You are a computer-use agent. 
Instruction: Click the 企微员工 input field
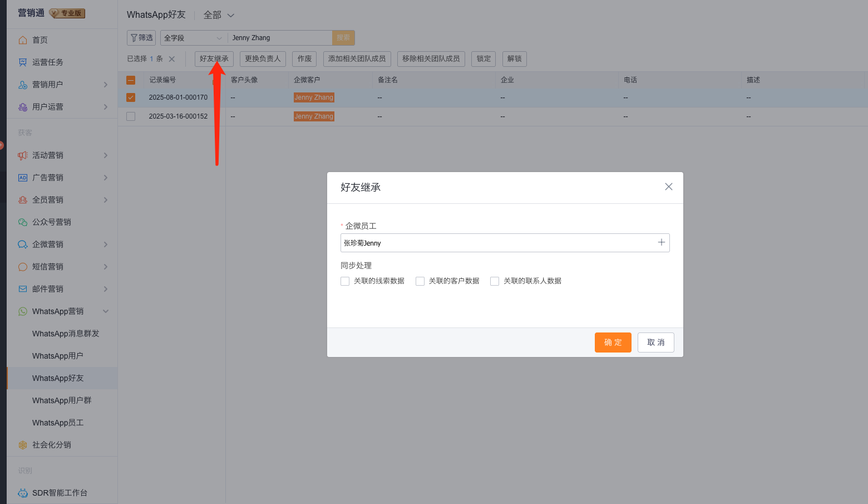(495, 243)
